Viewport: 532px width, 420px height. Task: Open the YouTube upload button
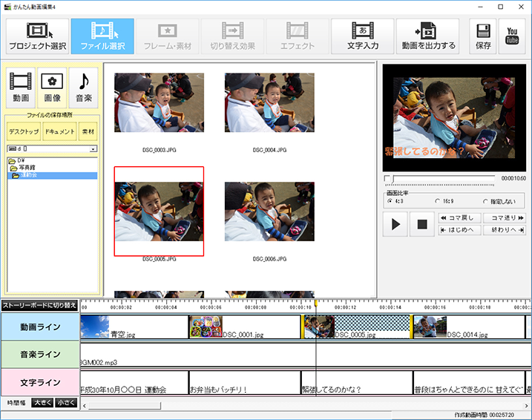click(x=511, y=36)
